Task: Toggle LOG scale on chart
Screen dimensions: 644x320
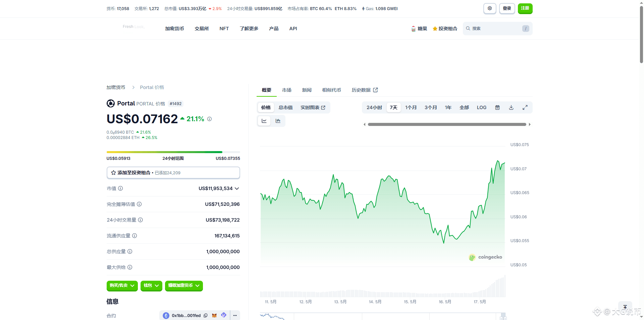Action: pos(482,107)
